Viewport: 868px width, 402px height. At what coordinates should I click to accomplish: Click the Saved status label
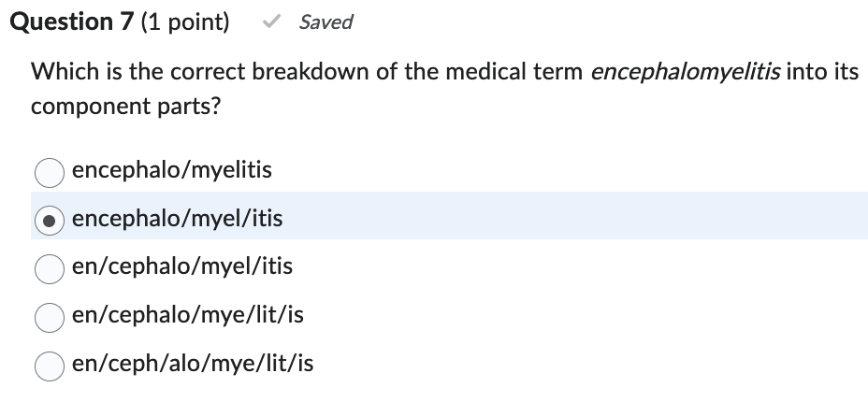(x=325, y=22)
